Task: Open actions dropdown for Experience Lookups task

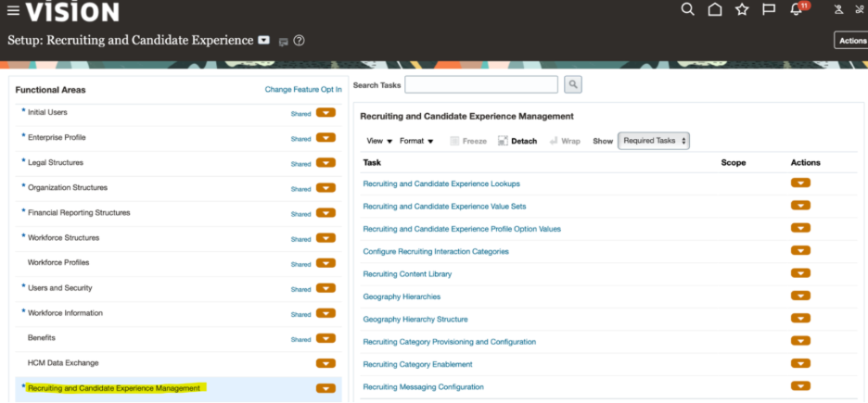Action: point(800,183)
